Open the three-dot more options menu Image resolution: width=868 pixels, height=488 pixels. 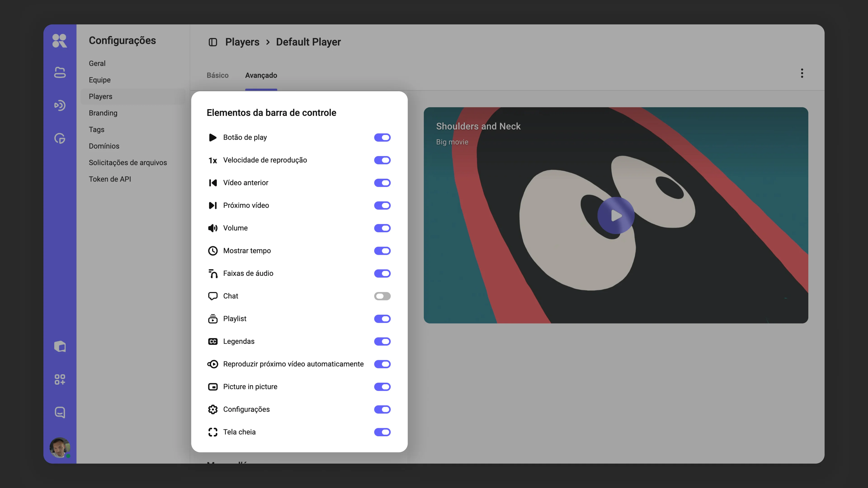[x=802, y=73]
